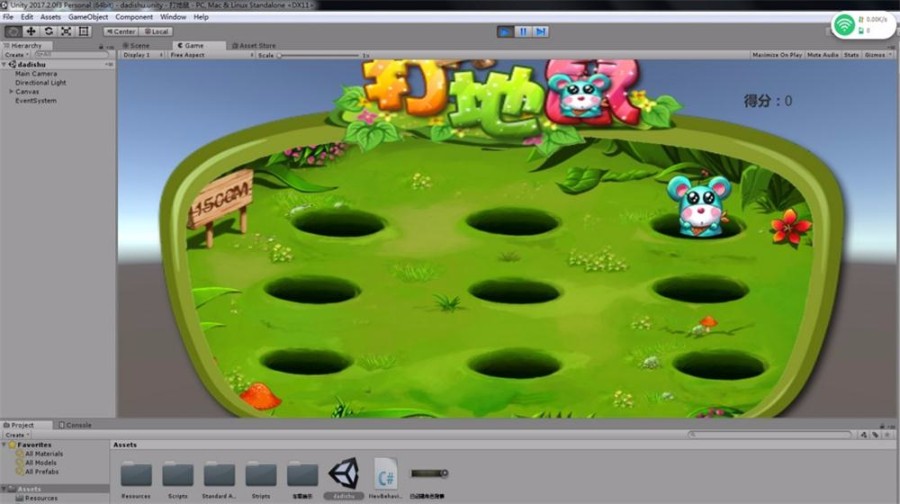Collapse the dadishu scene in Hierarchy
900x504 pixels.
point(5,65)
